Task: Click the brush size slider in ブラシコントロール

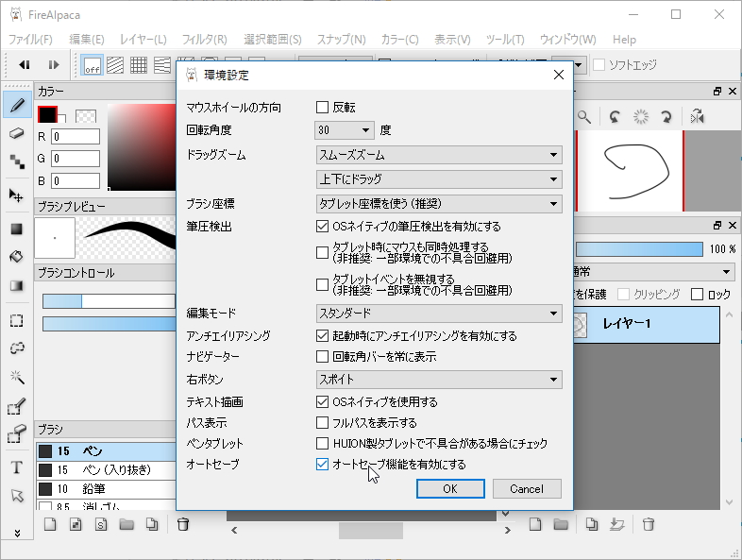Action: tap(109, 301)
